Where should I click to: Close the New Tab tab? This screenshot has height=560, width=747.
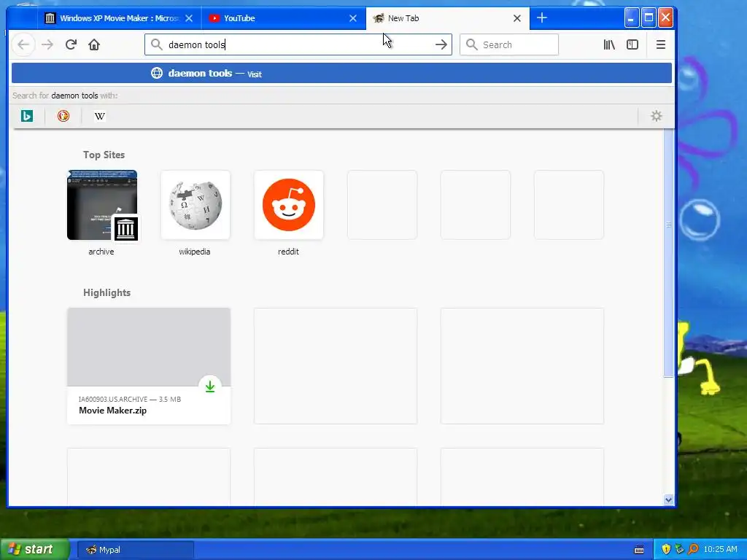tap(517, 18)
